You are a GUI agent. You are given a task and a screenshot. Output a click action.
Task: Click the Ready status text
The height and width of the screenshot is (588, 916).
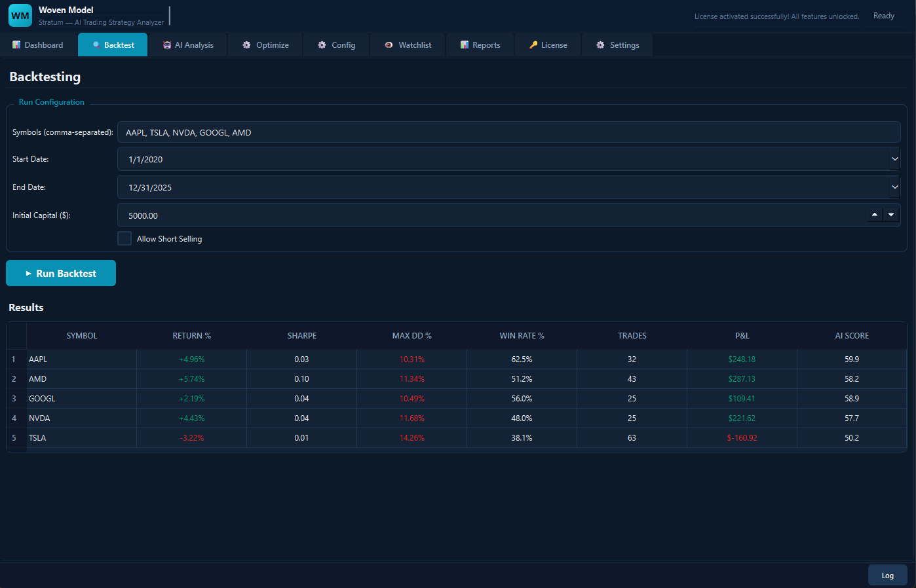coord(884,16)
